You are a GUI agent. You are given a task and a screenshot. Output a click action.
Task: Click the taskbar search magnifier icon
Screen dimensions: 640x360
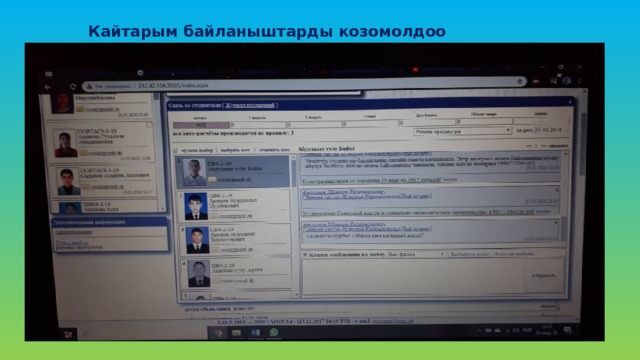coord(85,334)
